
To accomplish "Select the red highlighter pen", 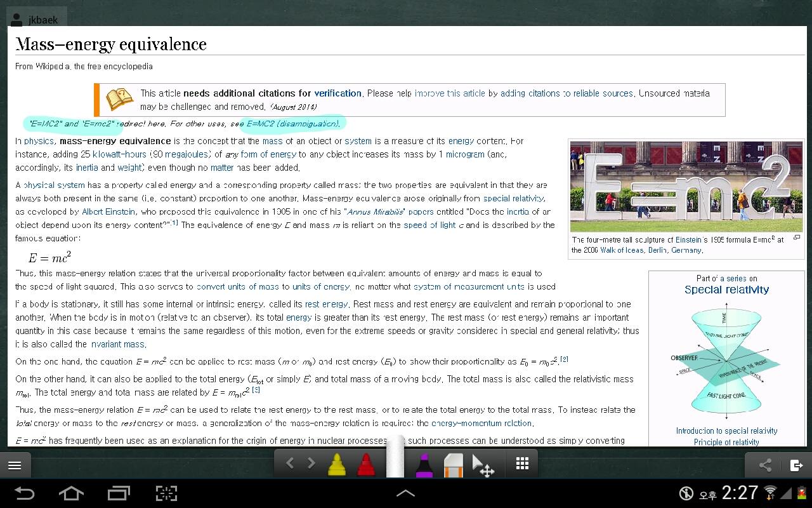I will point(365,465).
